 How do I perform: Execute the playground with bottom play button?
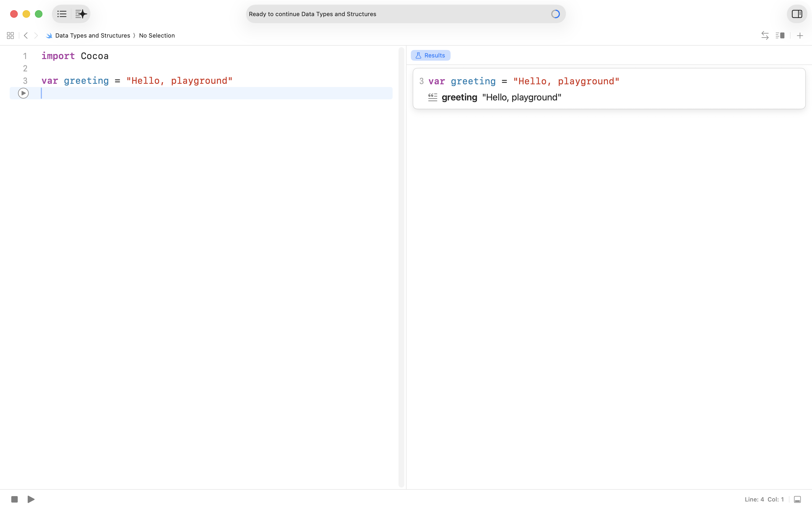(31, 499)
